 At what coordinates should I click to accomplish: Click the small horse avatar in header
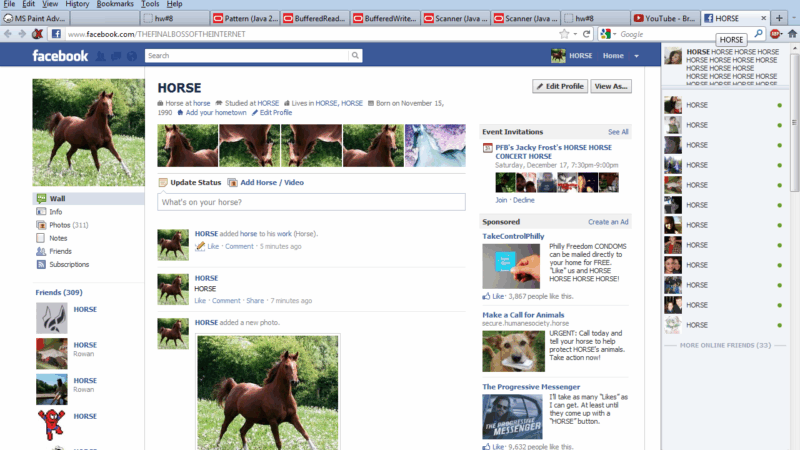click(x=558, y=56)
